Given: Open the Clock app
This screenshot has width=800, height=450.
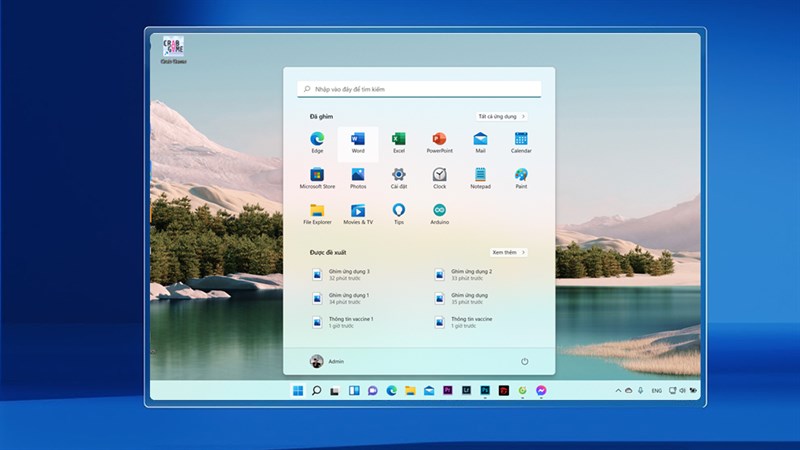Looking at the screenshot, I should click(439, 179).
